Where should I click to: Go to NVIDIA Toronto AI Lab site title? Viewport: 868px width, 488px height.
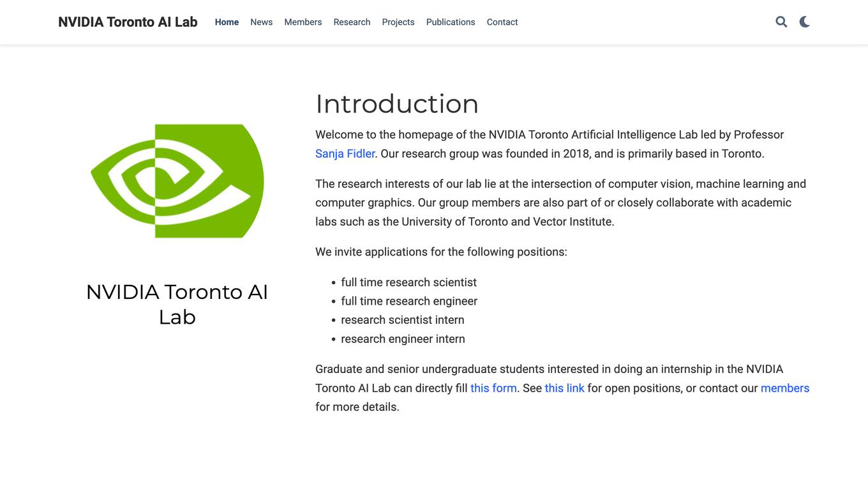(x=128, y=22)
